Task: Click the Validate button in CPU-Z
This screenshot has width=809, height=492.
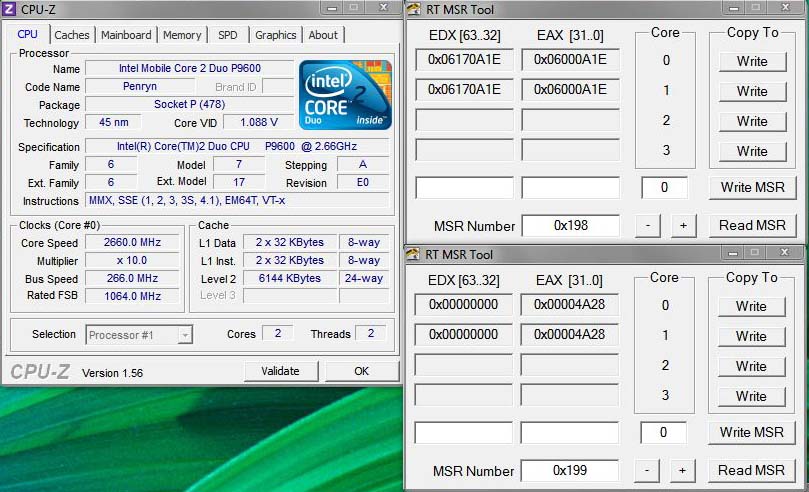Action: click(280, 371)
